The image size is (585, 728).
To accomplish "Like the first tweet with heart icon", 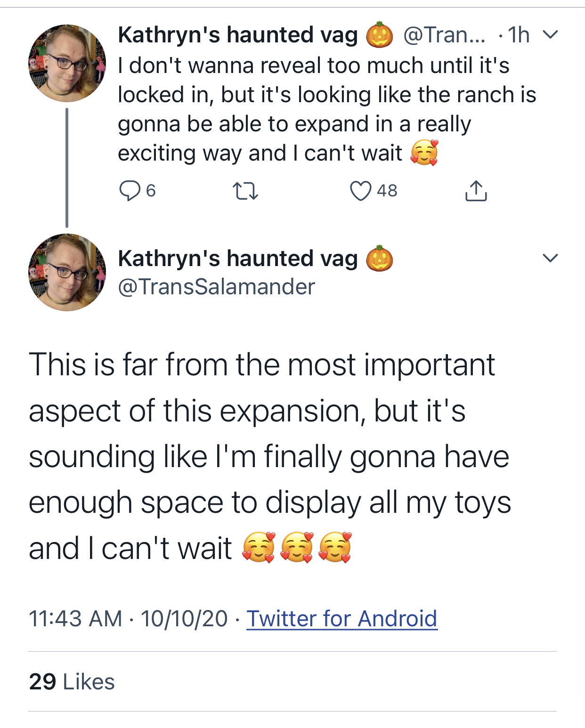I will tap(360, 191).
